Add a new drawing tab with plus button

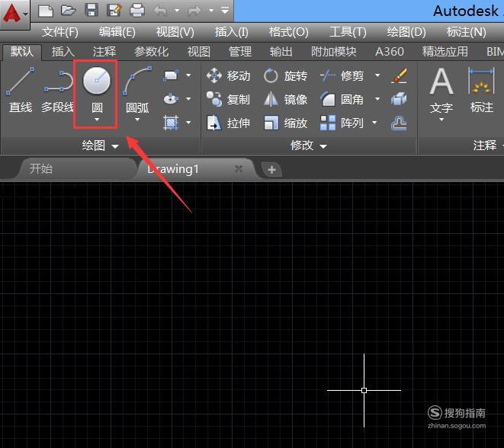271,169
